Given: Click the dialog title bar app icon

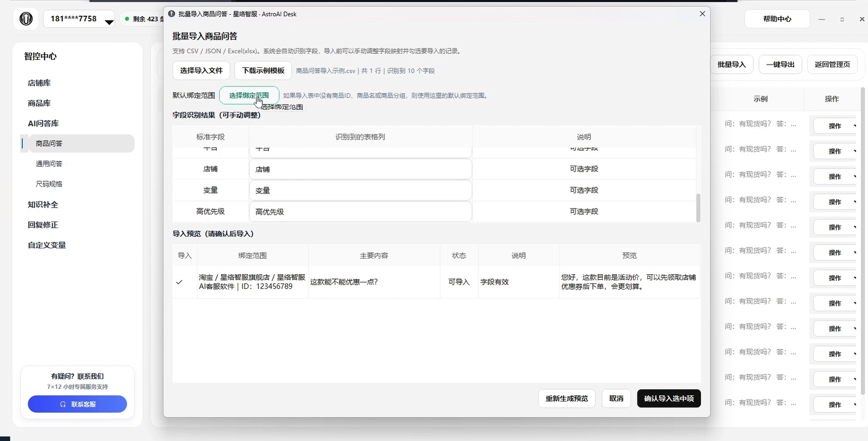Looking at the screenshot, I should (171, 14).
